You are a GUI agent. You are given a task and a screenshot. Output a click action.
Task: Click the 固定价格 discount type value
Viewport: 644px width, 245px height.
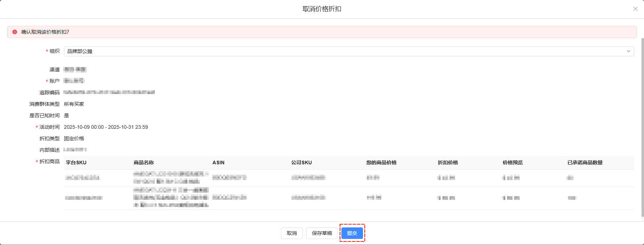(x=74, y=138)
